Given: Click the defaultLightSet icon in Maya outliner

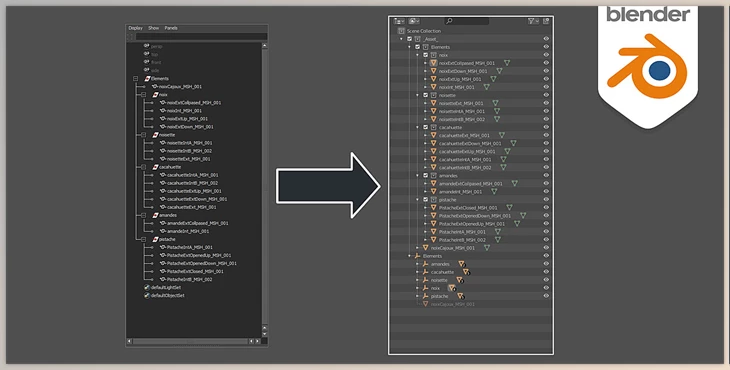Looking at the screenshot, I should (x=147, y=288).
